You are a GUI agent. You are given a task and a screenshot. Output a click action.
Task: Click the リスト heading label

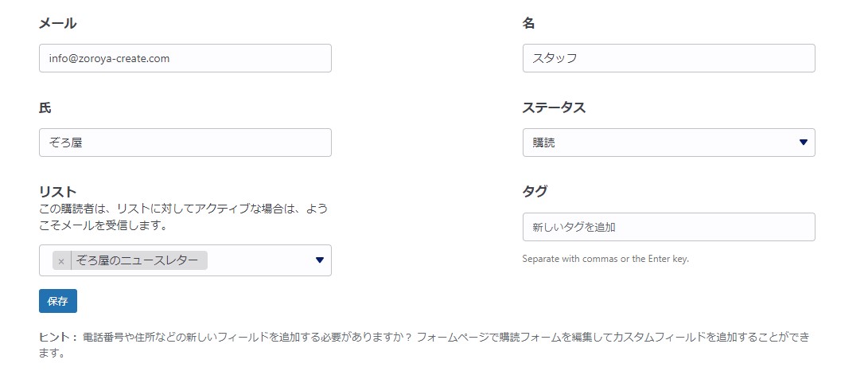pos(57,192)
